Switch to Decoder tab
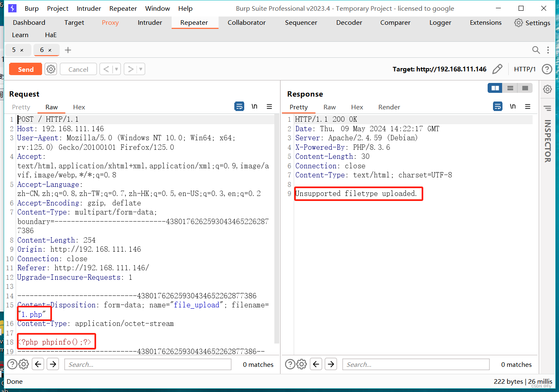Viewport: 559px width, 392px height. pyautogui.click(x=349, y=23)
